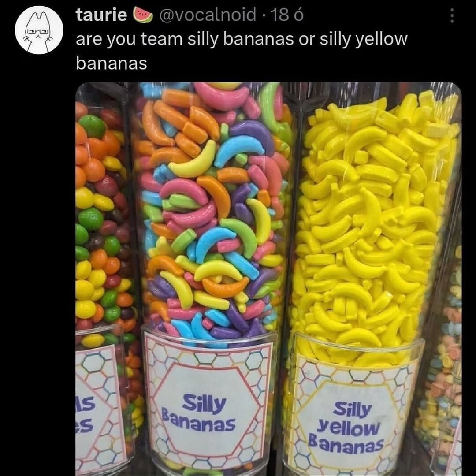Click the blue banana candy in center tube
Image resolution: width=476 pixels, height=476 pixels.
(x=238, y=150)
